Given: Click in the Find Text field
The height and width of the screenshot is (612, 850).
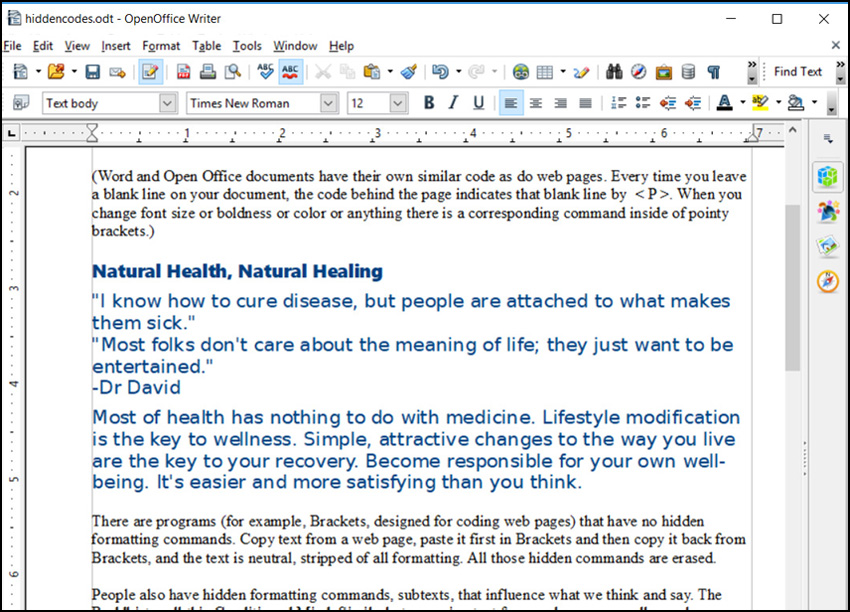Looking at the screenshot, I should coord(798,72).
